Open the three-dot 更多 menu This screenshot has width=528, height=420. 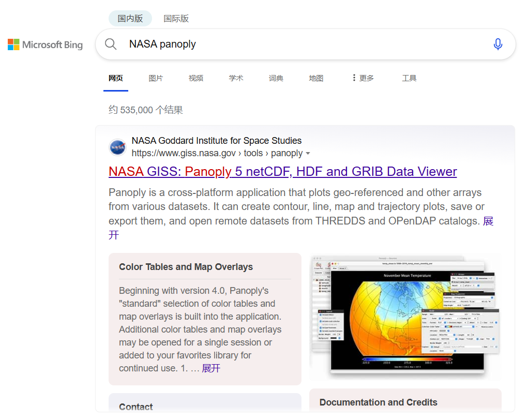coord(363,78)
